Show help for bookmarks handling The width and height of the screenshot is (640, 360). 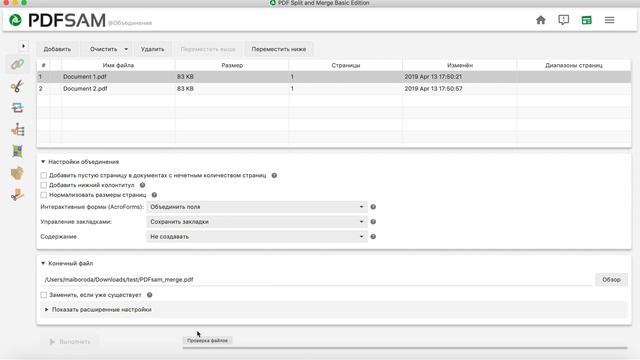pos(373,222)
